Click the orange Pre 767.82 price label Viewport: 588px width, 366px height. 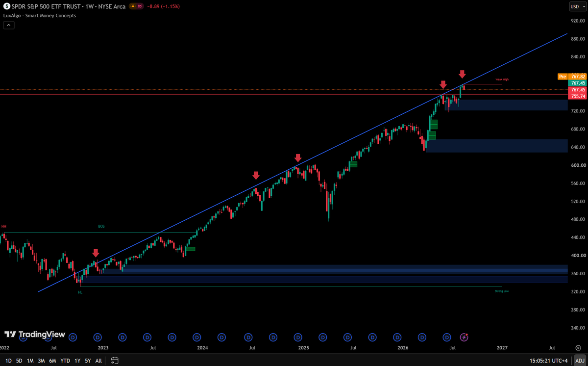point(572,77)
